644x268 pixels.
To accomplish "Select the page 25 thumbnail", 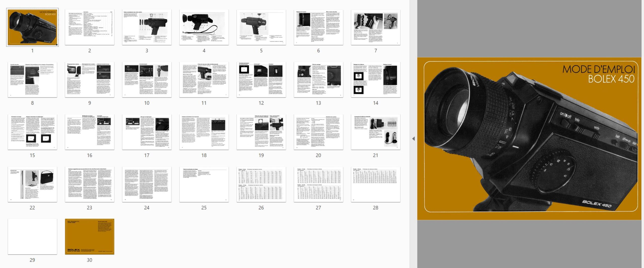I will [x=204, y=184].
